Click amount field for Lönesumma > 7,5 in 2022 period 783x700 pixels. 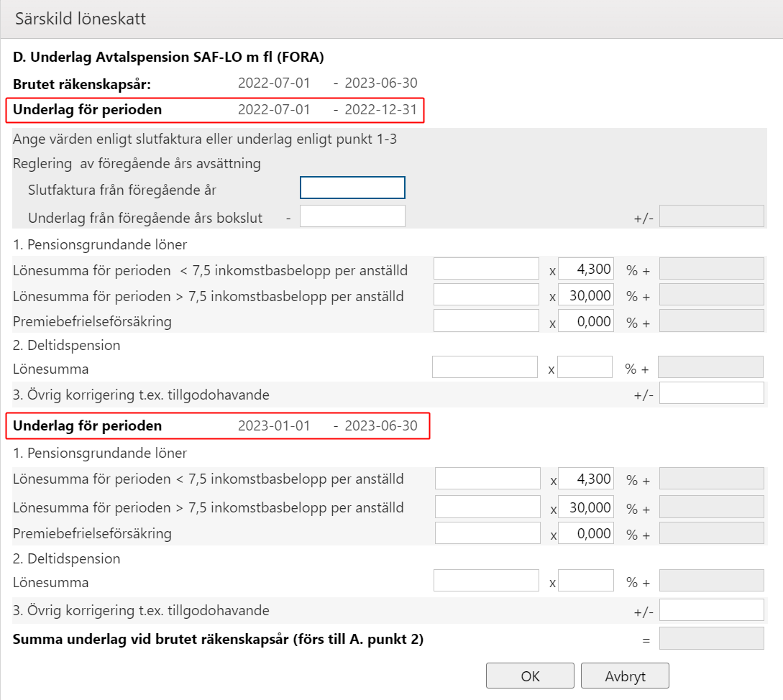coord(486,295)
